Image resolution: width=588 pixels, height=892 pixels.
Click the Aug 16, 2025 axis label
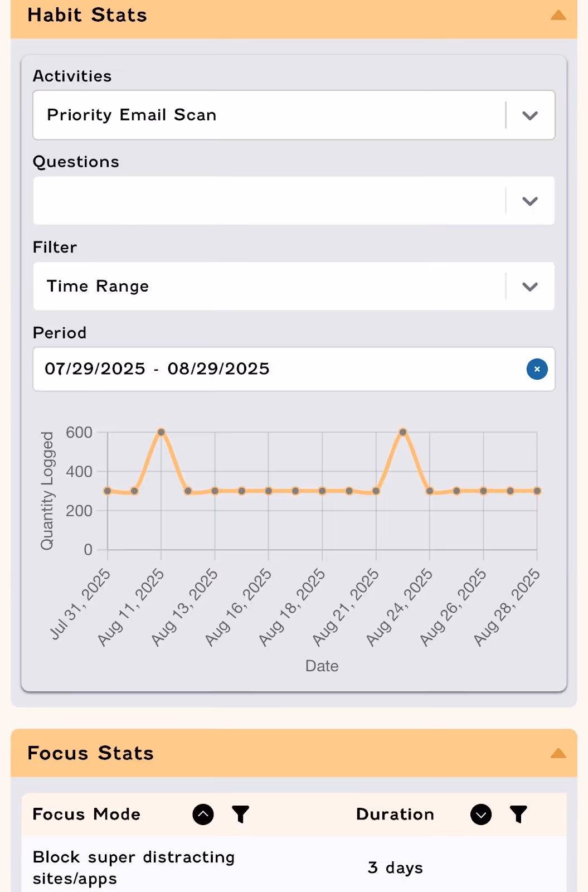click(239, 607)
